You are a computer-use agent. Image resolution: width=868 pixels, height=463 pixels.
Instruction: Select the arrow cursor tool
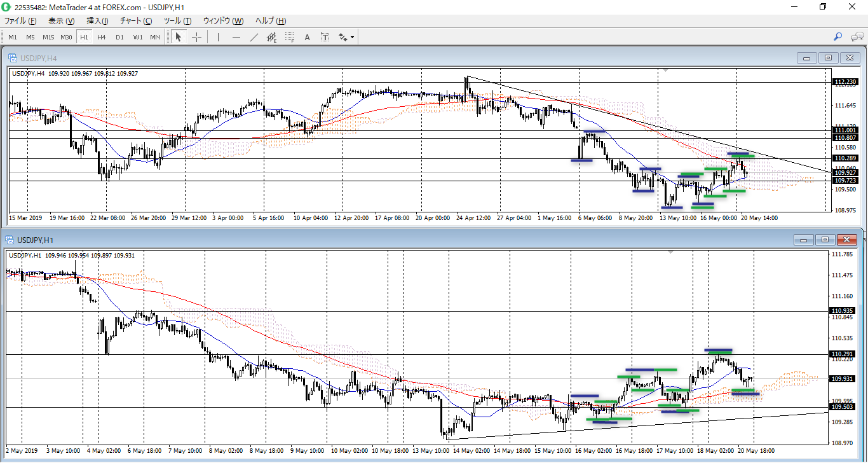tap(179, 37)
